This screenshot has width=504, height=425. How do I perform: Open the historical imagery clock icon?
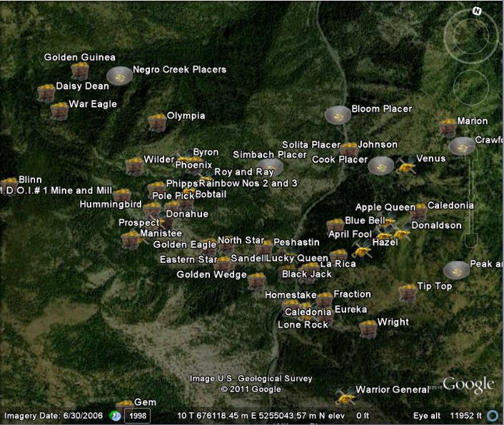tap(116, 416)
